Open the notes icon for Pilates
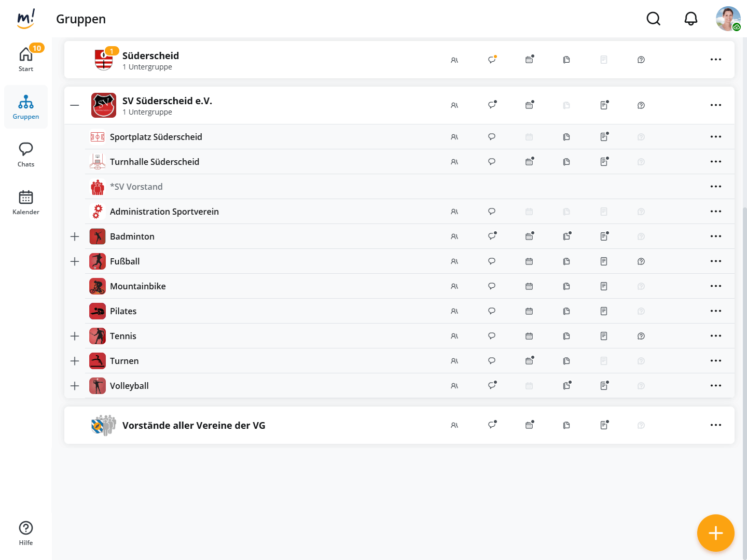Image resolution: width=747 pixels, height=560 pixels. point(604,311)
